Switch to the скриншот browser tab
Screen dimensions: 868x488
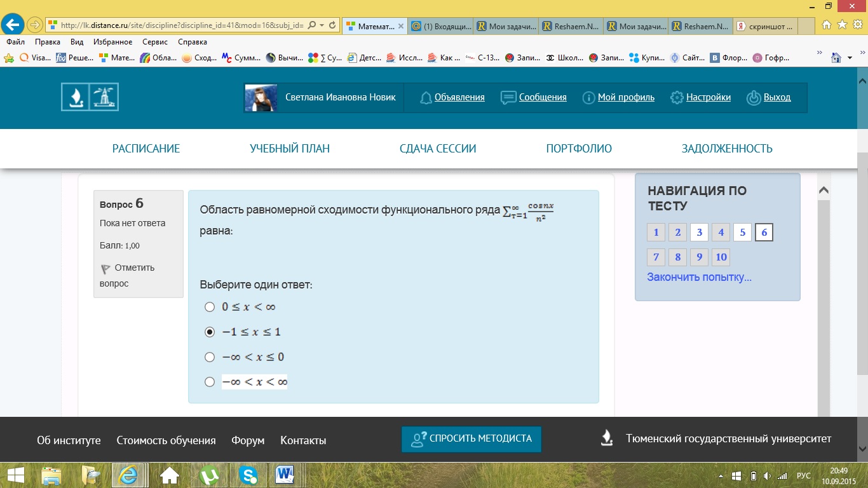point(766,26)
